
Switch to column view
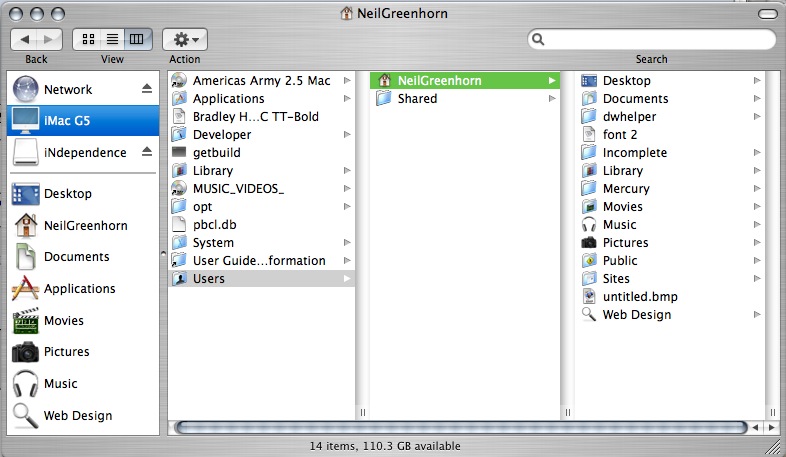(137, 39)
